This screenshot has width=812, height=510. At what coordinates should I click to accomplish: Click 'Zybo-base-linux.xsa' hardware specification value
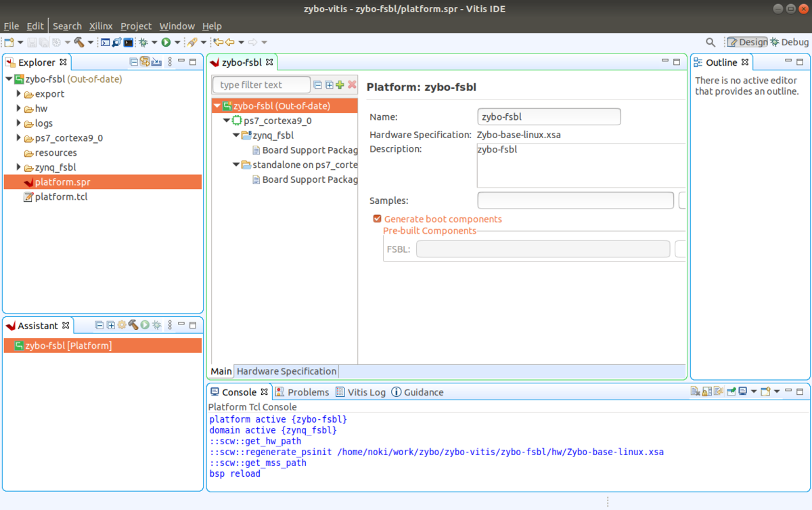[518, 135]
